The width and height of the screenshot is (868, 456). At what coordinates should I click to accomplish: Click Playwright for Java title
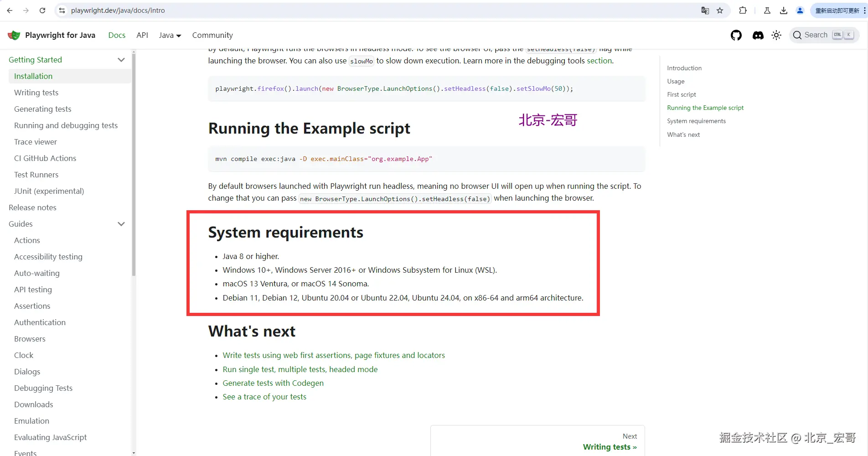[x=60, y=35]
